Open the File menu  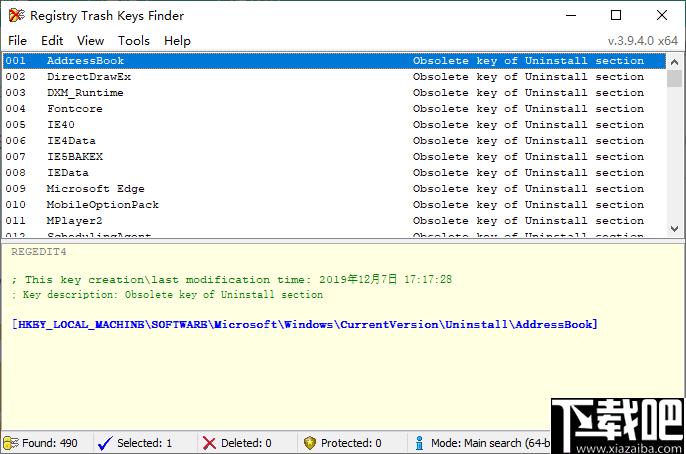pyautogui.click(x=17, y=40)
